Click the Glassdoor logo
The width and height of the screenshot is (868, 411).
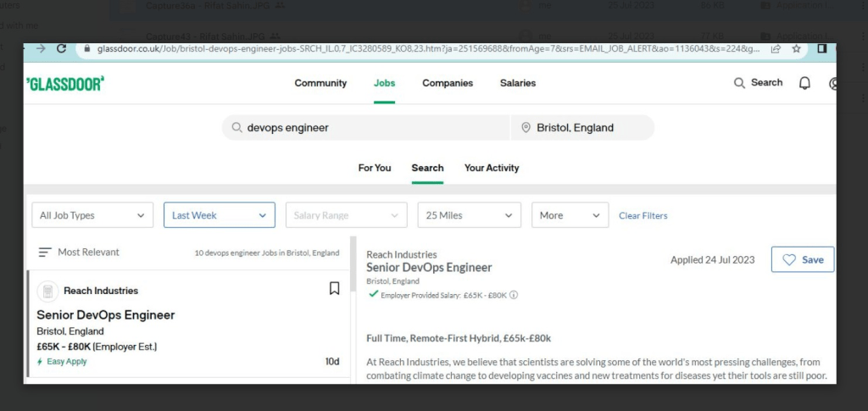click(x=65, y=84)
